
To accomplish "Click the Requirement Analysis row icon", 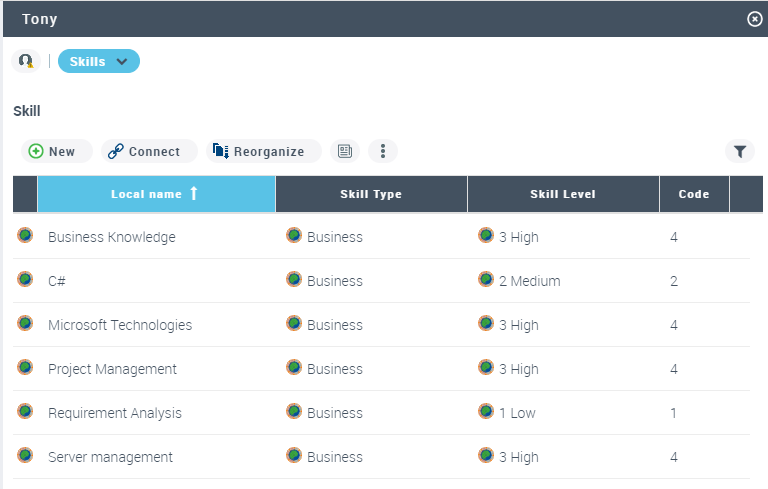I will click(x=25, y=412).
